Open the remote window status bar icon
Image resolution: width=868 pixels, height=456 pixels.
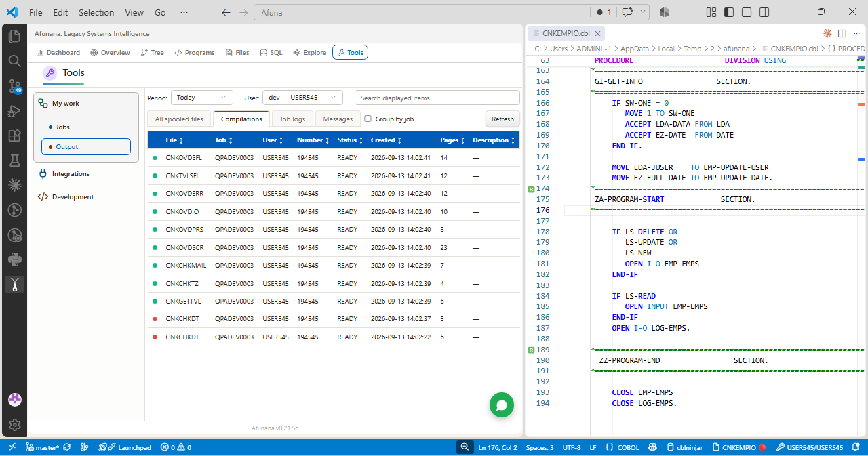pyautogui.click(x=12, y=447)
